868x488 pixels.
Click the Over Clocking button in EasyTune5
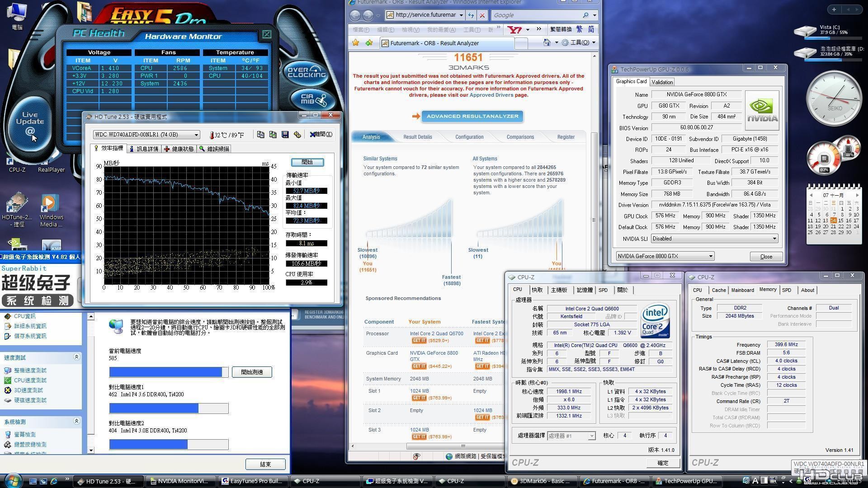tap(307, 72)
